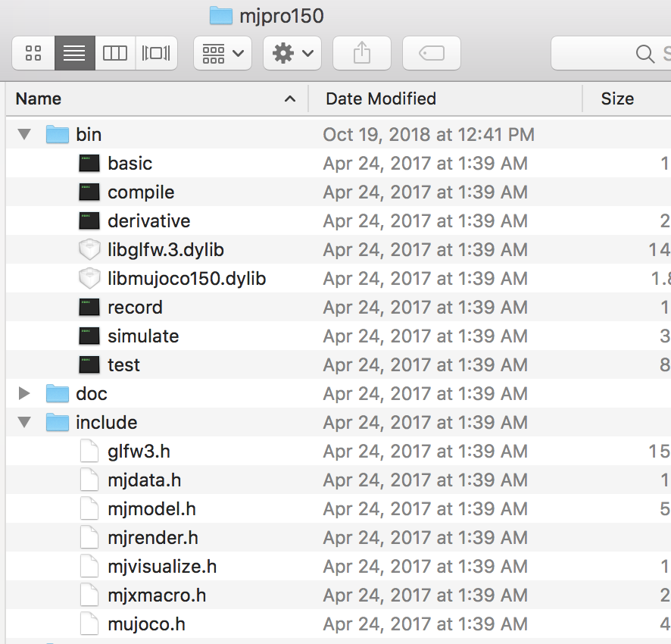Viewport: 671px width, 644px height.
Task: Switch to list view
Action: (x=73, y=53)
